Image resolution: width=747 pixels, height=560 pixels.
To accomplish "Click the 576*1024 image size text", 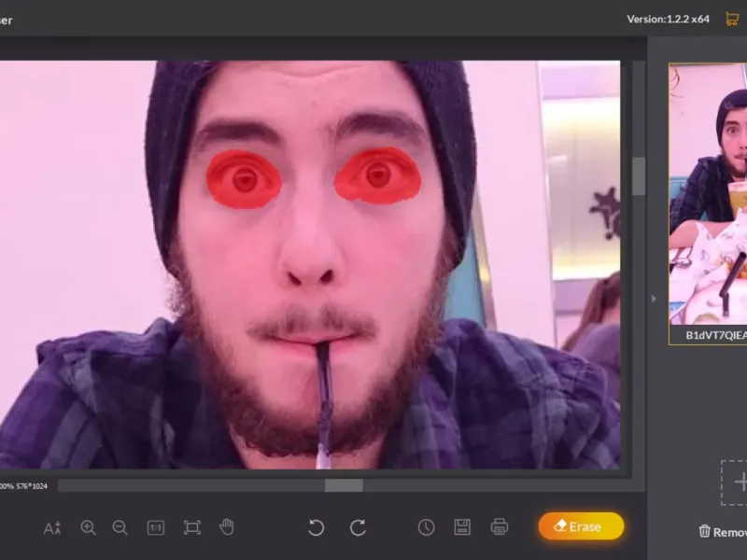I will pyautogui.click(x=32, y=486).
